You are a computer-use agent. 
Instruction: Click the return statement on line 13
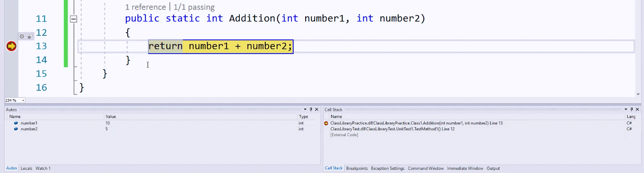point(221,46)
